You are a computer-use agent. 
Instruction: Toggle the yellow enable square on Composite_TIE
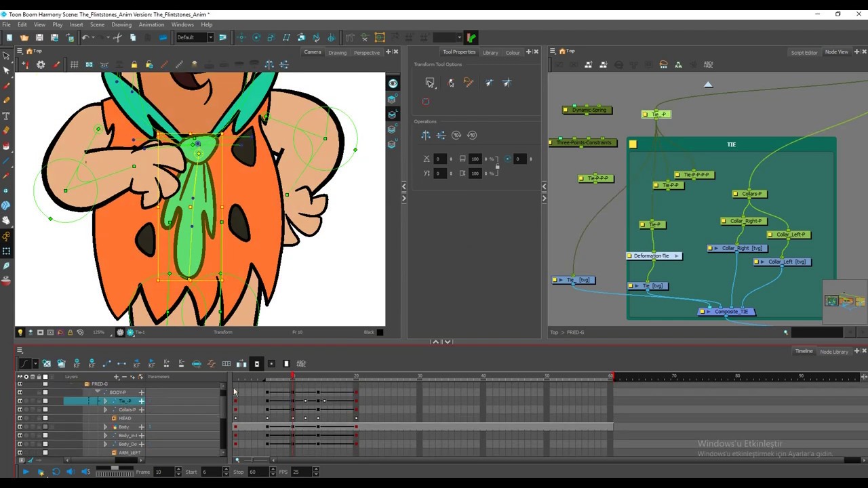[703, 312]
